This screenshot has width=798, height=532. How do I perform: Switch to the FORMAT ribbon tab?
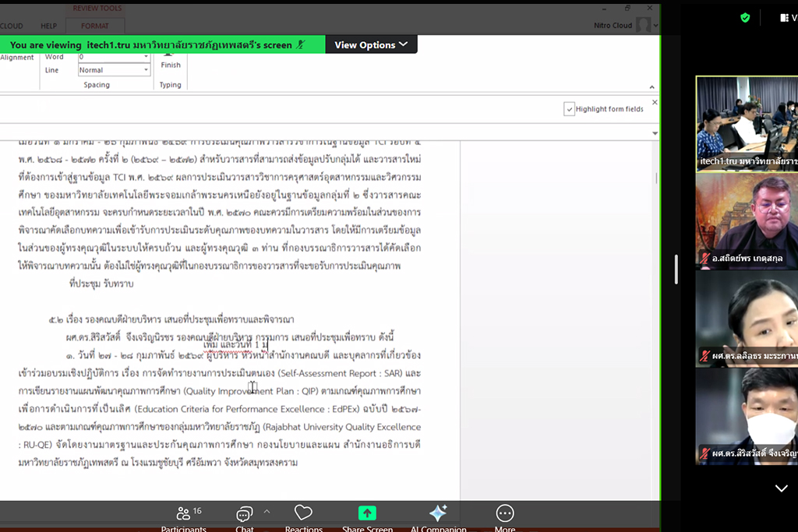click(95, 26)
